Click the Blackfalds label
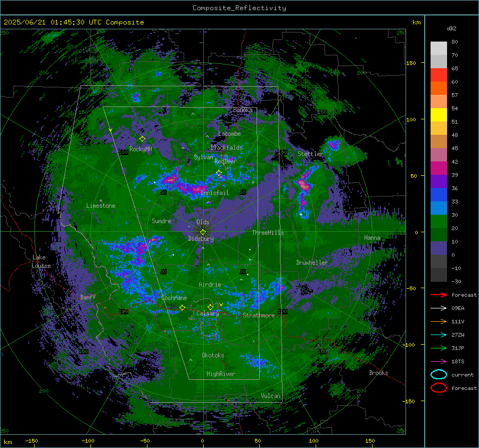The width and height of the screenshot is (479, 448). pos(226,148)
